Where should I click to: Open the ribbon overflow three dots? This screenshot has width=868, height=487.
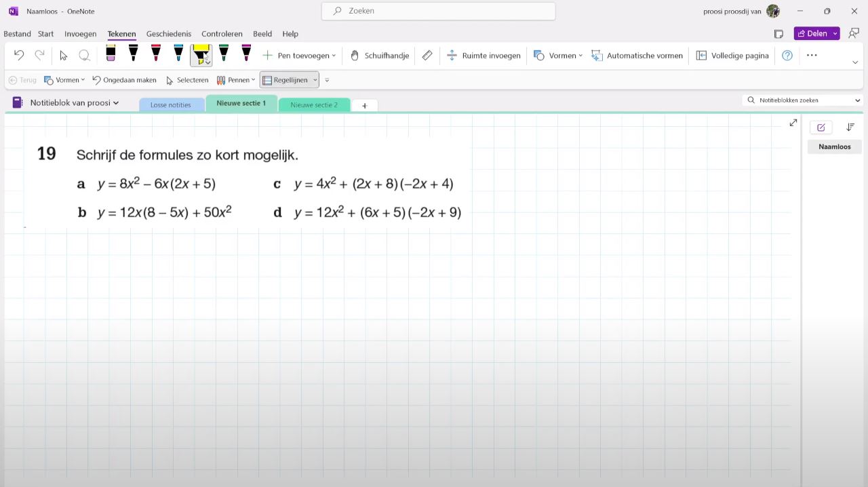click(x=812, y=56)
